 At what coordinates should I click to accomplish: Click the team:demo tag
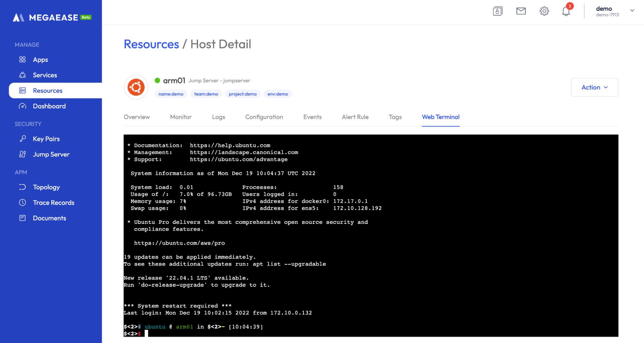(x=206, y=94)
